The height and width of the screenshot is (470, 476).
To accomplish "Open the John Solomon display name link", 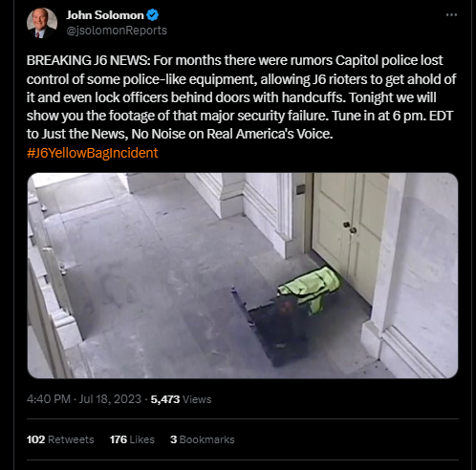I will 105,15.
